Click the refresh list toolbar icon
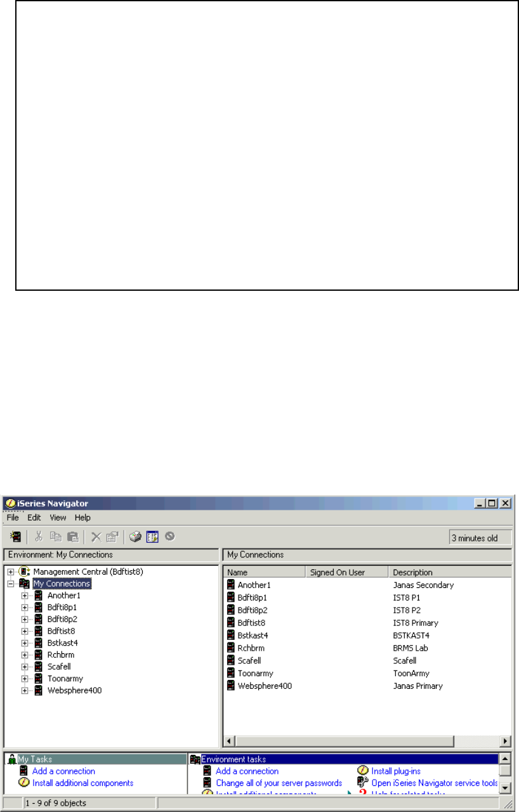 pyautogui.click(x=152, y=537)
